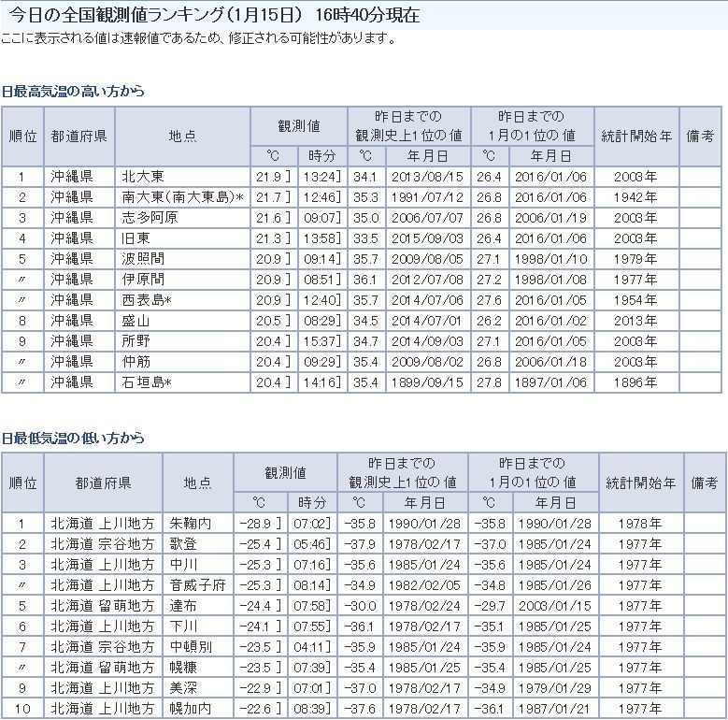The height and width of the screenshot is (720, 728).
Task: Click the 1896年 statistics start year cell
Action: tap(635, 382)
